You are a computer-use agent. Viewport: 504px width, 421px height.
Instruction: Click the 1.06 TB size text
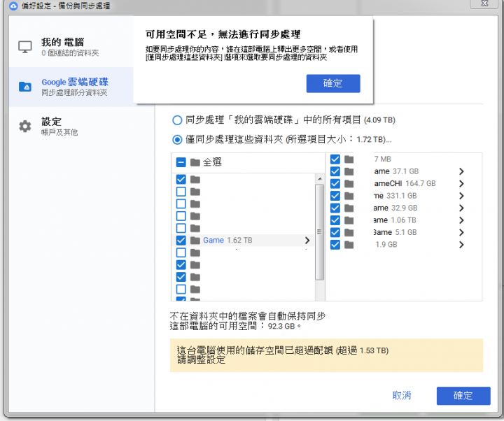click(403, 220)
